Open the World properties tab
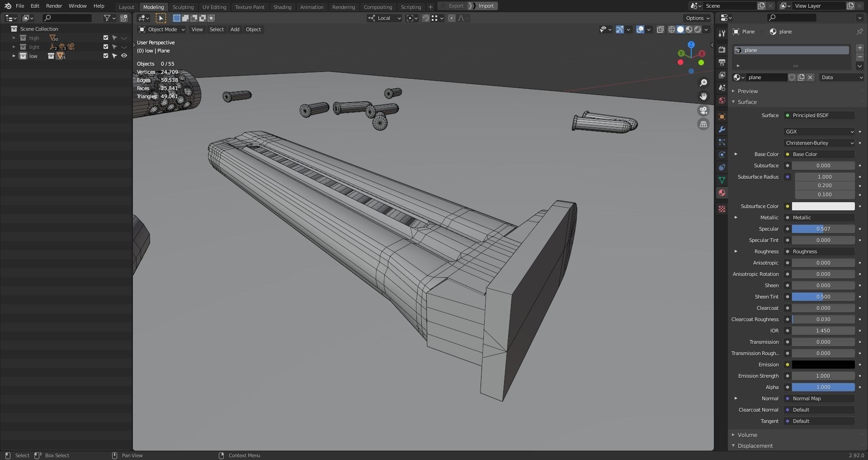 pos(722,100)
